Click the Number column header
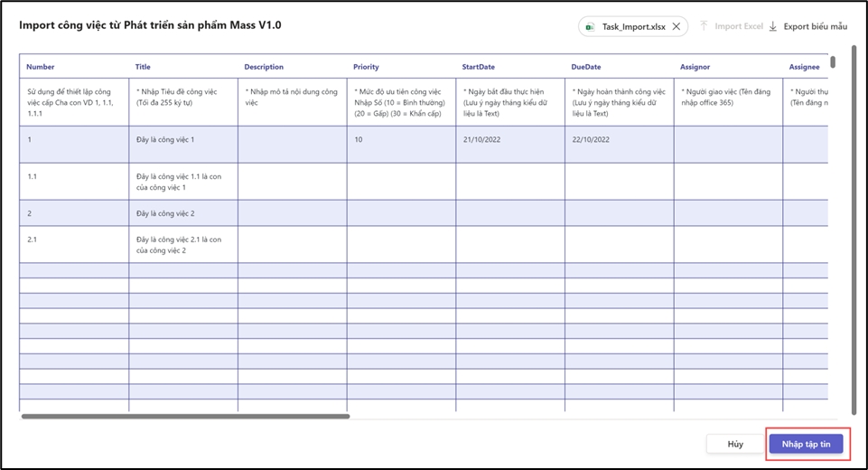Screen dimensions: 868x470 (41, 67)
